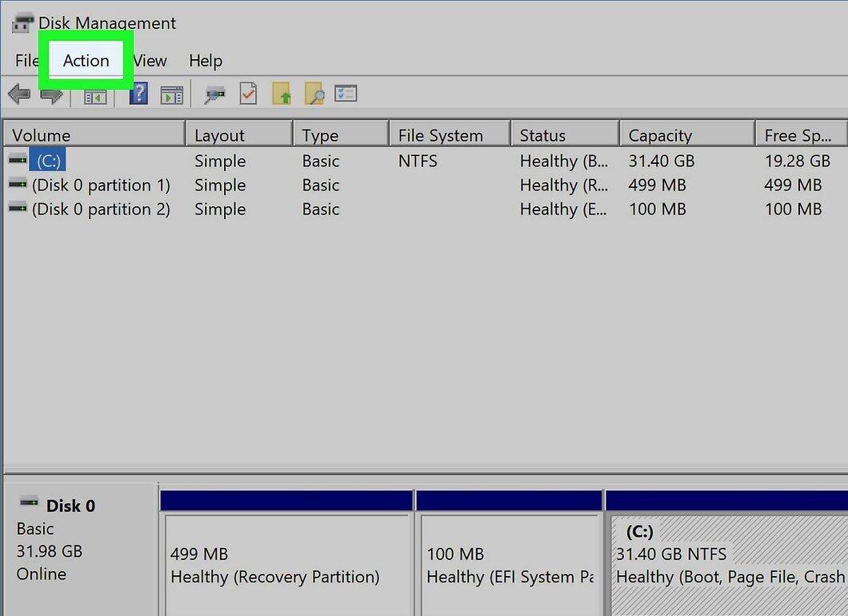
Task: Click the Back arrow toolbar icon
Action: click(19, 94)
